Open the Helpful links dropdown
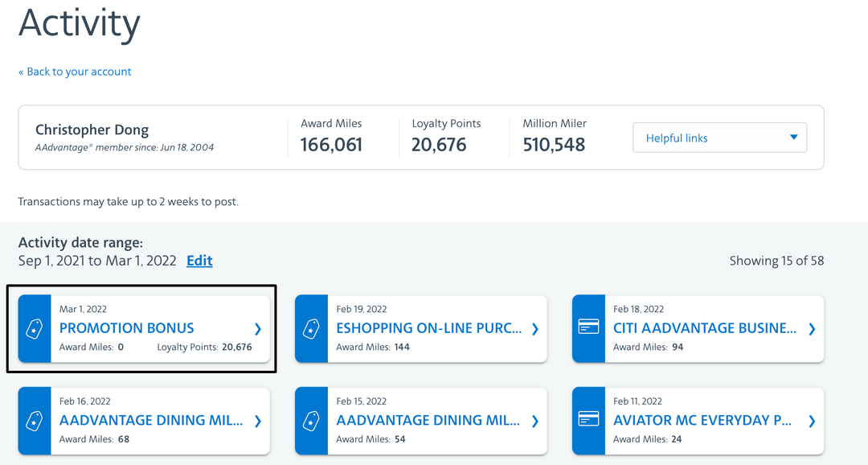868x465 pixels. (719, 137)
